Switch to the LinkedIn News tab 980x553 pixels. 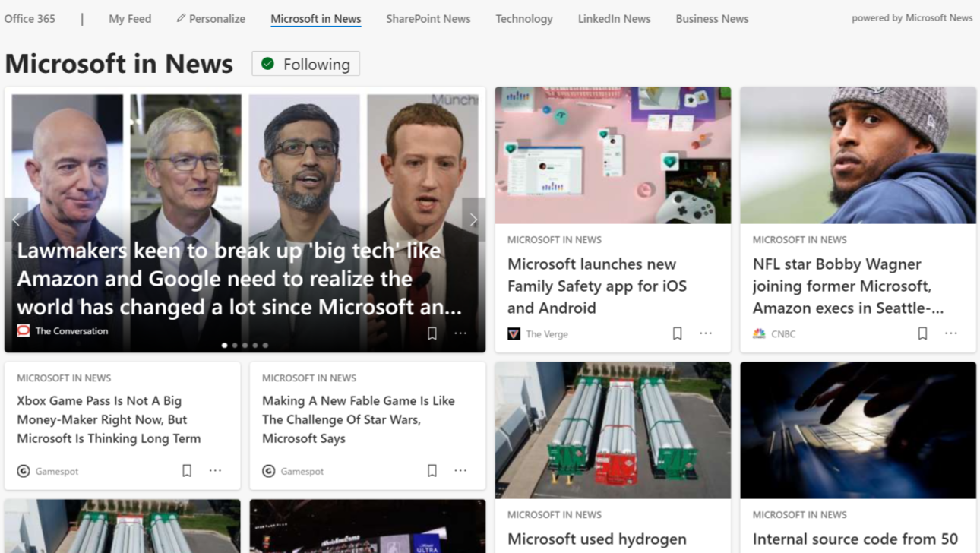pos(614,18)
